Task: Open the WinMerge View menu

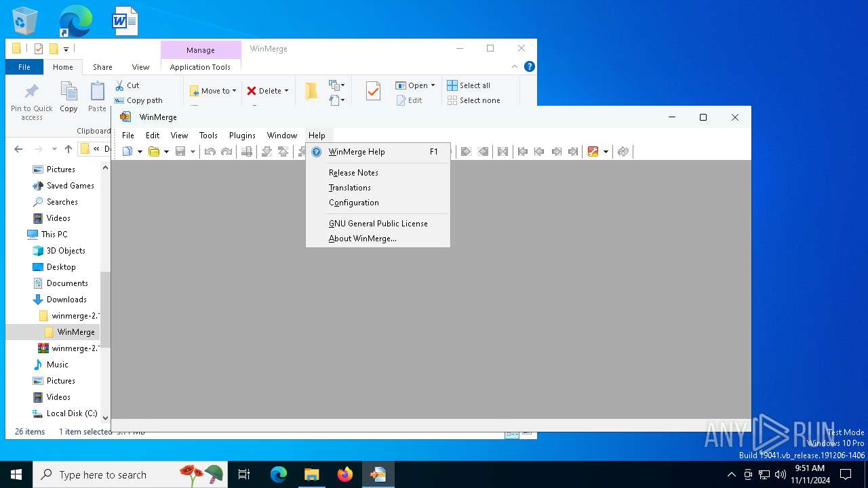Action: click(x=179, y=136)
